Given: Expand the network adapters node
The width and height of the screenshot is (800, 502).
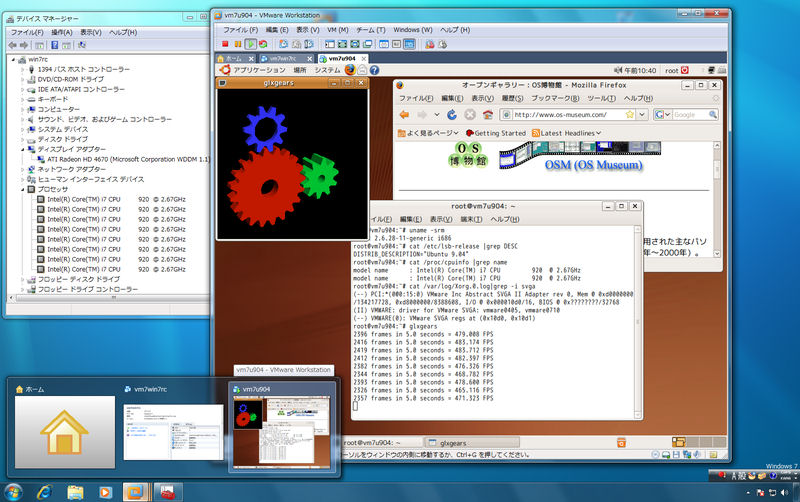Looking at the screenshot, I should pyautogui.click(x=22, y=169).
